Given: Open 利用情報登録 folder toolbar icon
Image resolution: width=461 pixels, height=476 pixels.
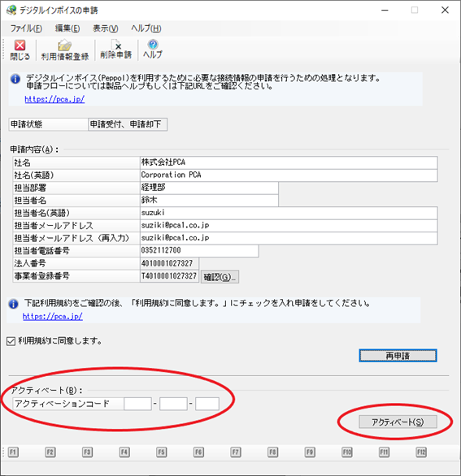Looking at the screenshot, I should [x=65, y=45].
